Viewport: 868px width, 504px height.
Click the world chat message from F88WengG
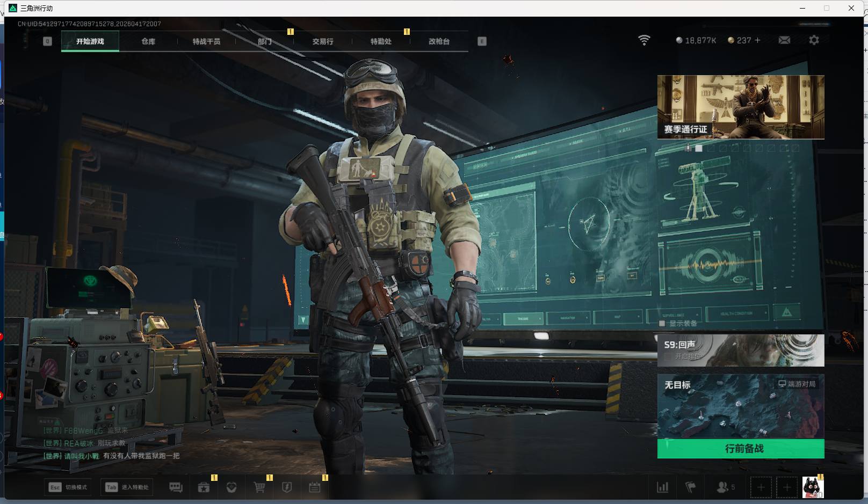point(85,430)
